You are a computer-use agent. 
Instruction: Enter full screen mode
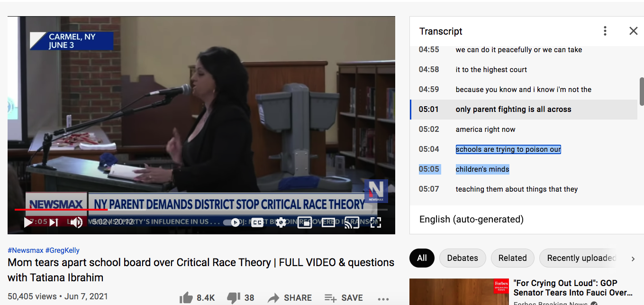(376, 222)
